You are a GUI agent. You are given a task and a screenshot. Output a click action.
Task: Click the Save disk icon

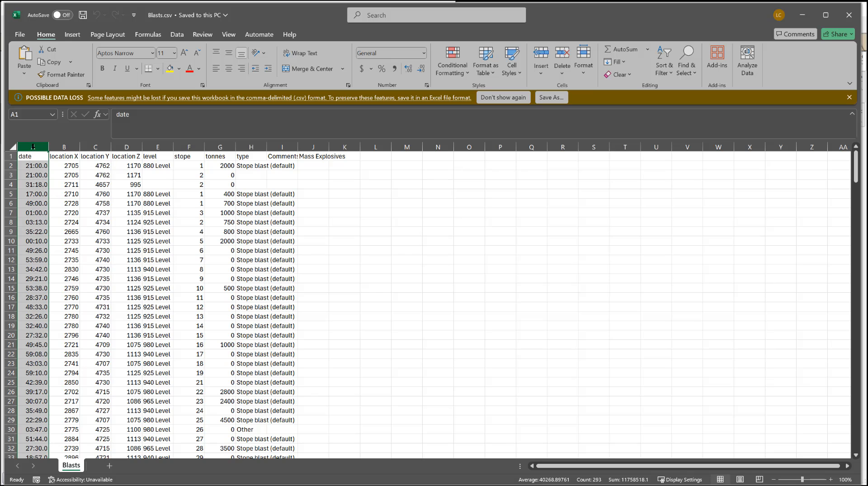83,15
